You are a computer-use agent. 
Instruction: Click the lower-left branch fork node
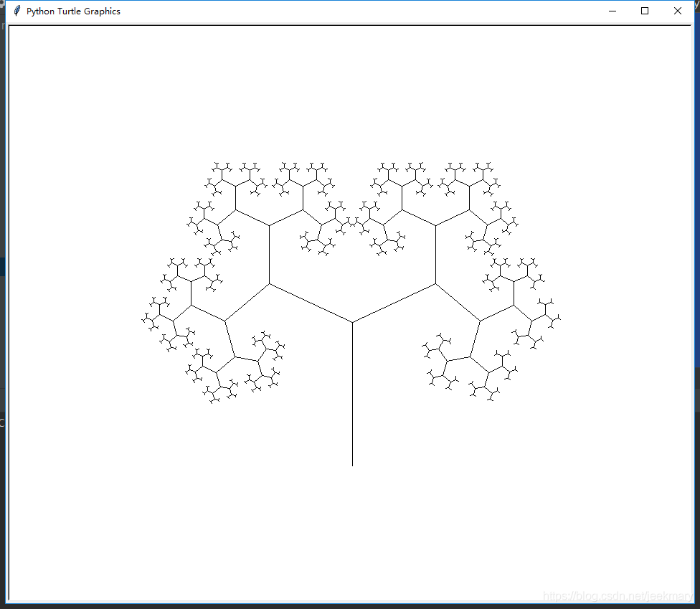pyautogui.click(x=225, y=321)
